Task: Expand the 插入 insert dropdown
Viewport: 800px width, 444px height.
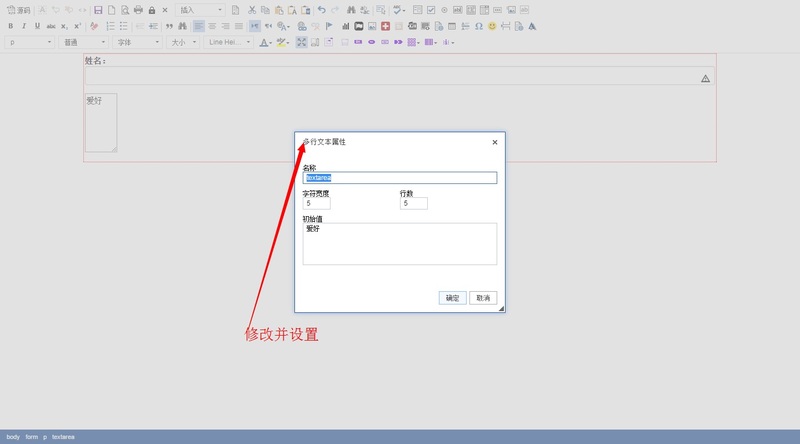Action: 201,10
